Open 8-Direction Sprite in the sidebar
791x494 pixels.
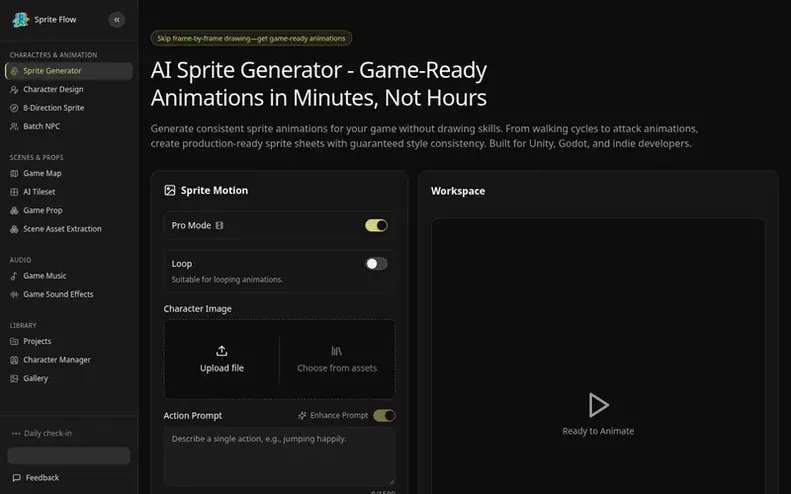(x=69, y=108)
